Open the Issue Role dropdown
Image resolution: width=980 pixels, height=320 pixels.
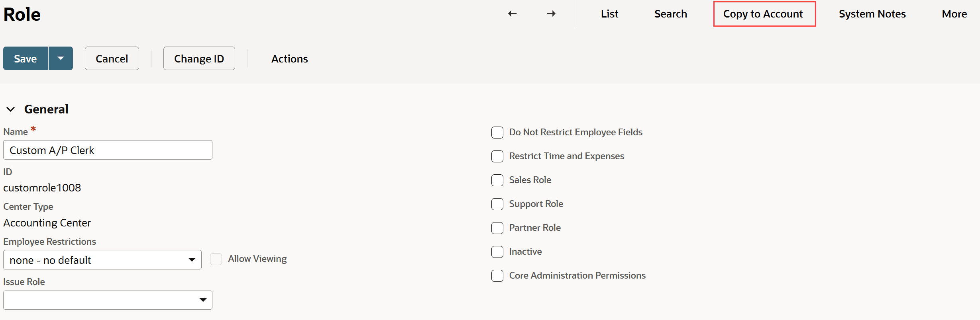(x=203, y=300)
